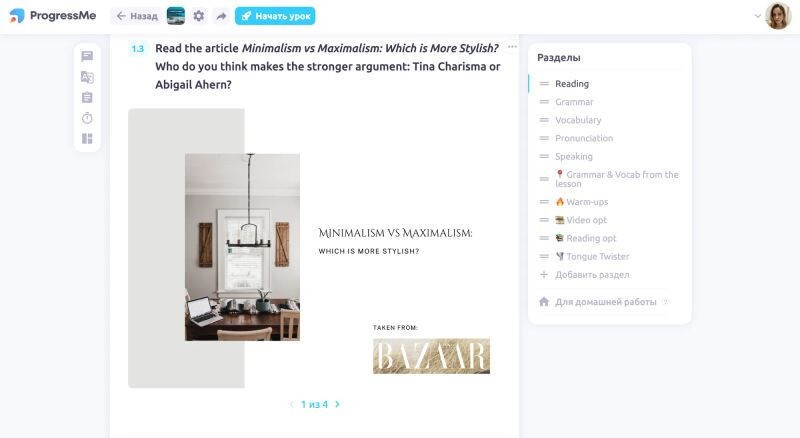Click the Начать урок button
The image size is (800, 438).
(x=275, y=16)
